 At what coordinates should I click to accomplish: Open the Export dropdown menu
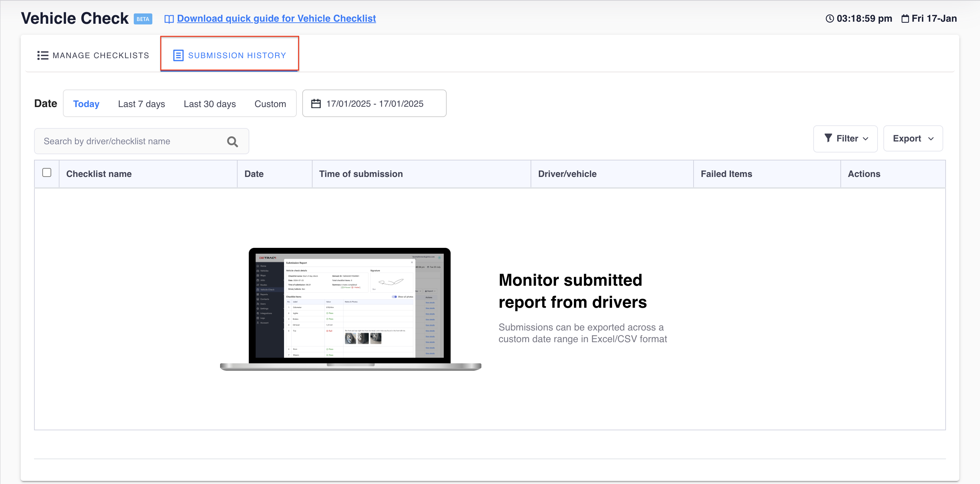coord(913,139)
